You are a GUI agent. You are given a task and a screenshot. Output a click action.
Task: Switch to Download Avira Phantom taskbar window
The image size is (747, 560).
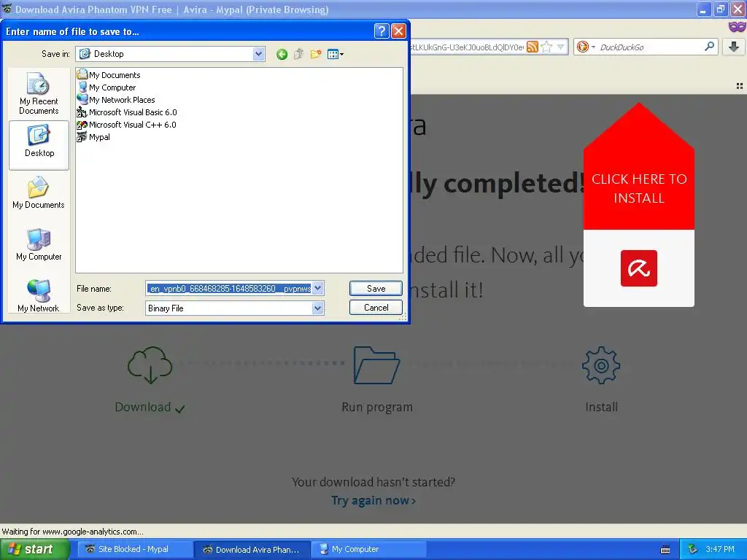252,549
